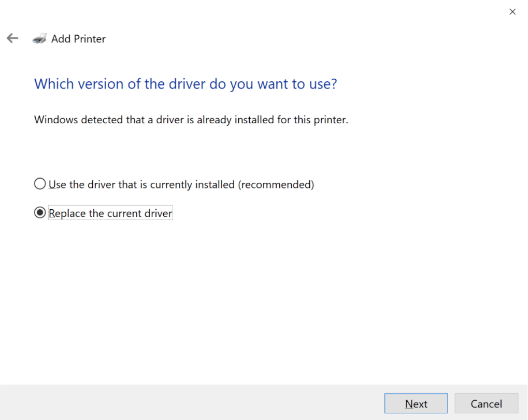Click the 'Which version of the driver' heading
Screen dimensions: 528x420
[x=185, y=84]
